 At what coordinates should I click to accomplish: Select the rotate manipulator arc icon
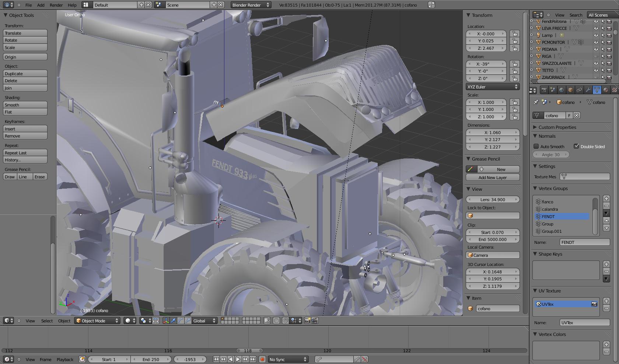181,321
